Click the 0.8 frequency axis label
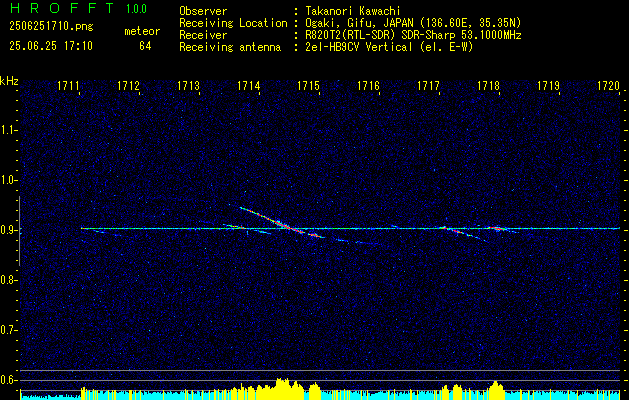Screen dimensions: 629x400 8,280
